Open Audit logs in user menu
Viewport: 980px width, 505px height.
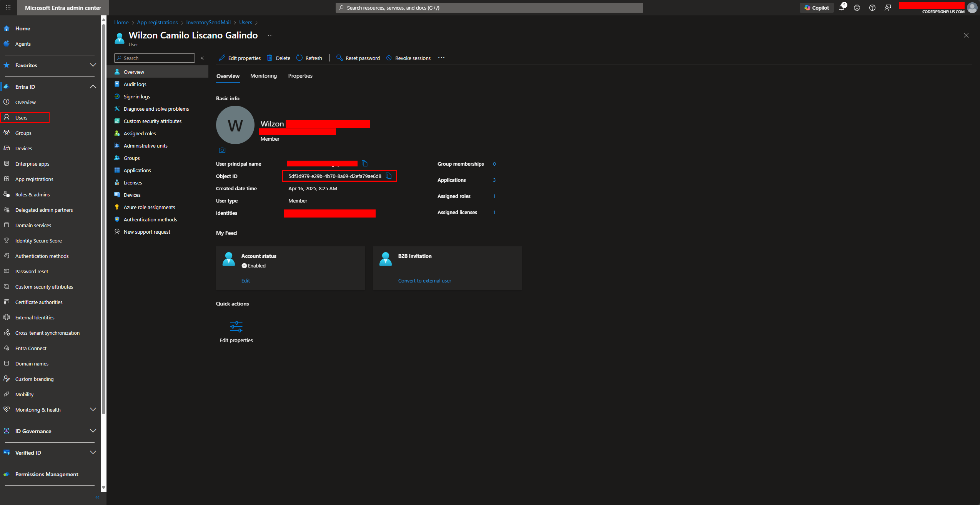tap(135, 84)
